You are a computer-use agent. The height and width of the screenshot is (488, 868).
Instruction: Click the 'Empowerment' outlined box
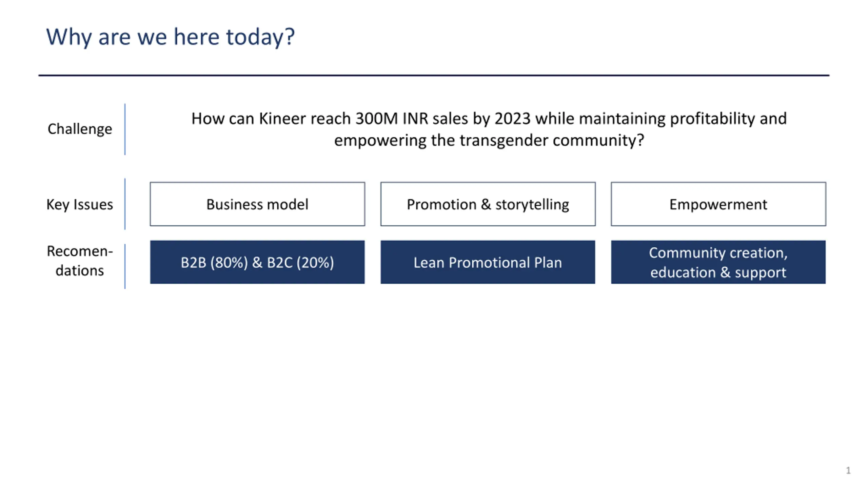718,204
